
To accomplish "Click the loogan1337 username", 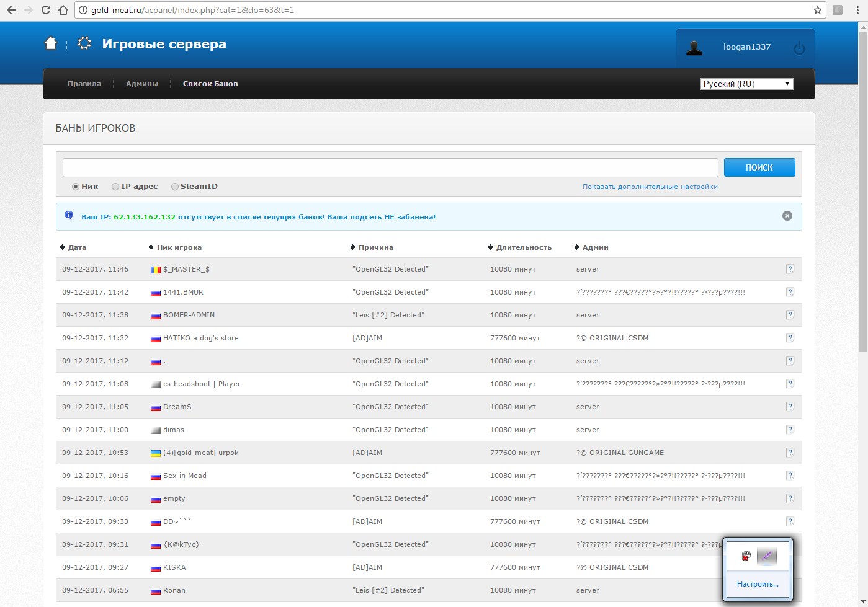I will pyautogui.click(x=747, y=47).
